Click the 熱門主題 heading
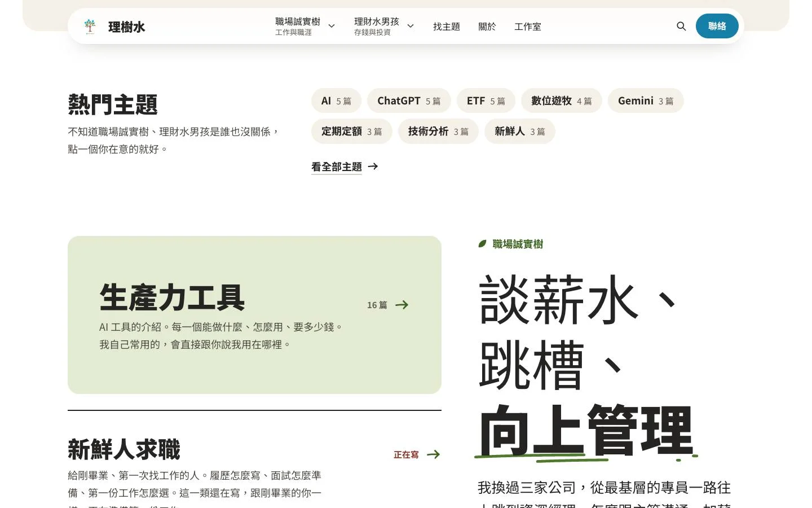Screen dimensions: 812x508 113,104
